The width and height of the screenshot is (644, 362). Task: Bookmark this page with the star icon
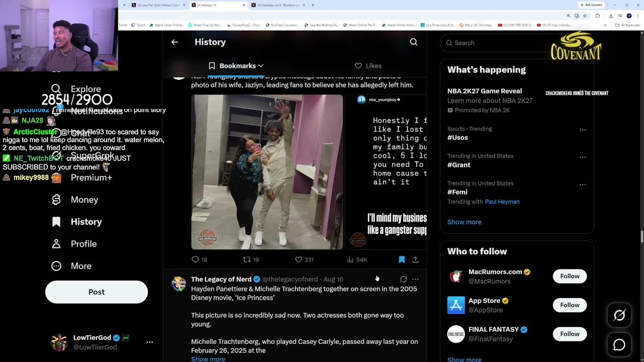tap(584, 16)
